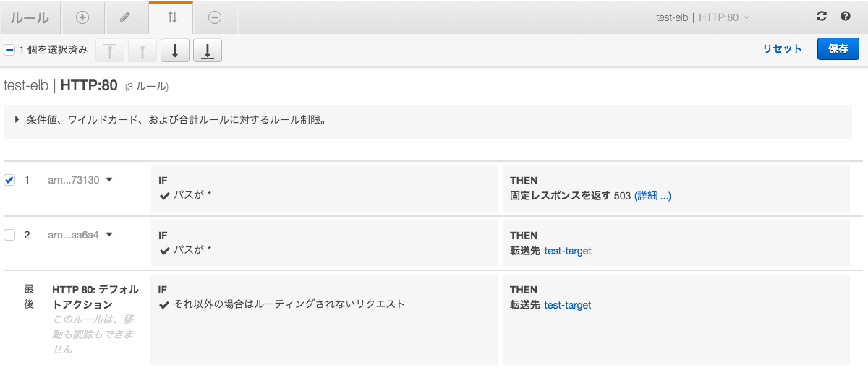Click the arn...73130 rule identifier text
Viewport: 868px width, 383px height.
pyautogui.click(x=74, y=180)
